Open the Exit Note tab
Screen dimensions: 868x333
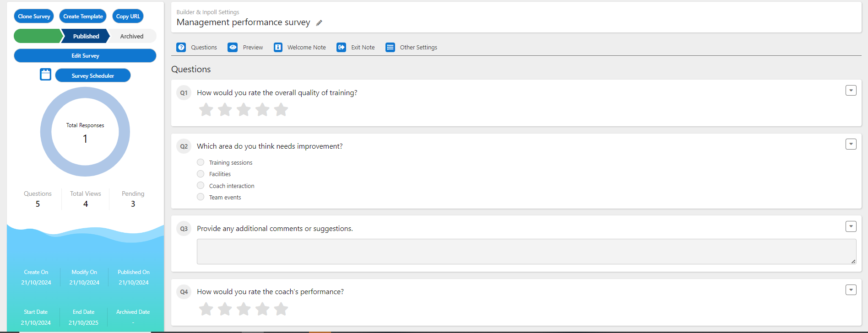(x=356, y=48)
